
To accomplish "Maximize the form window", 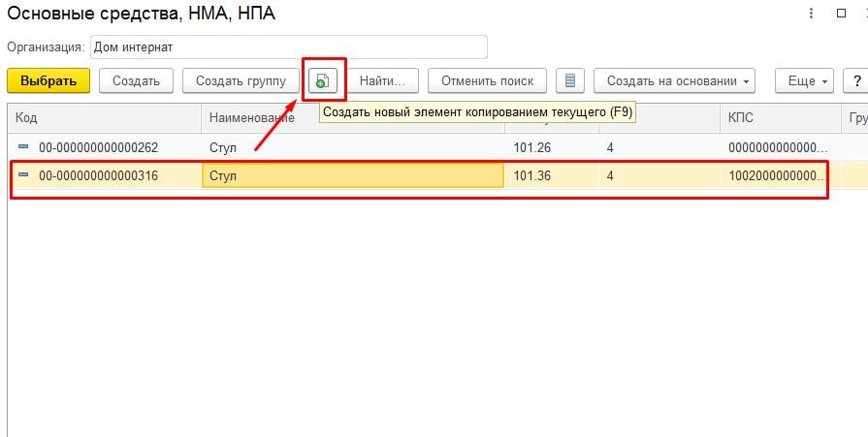I will click(841, 14).
